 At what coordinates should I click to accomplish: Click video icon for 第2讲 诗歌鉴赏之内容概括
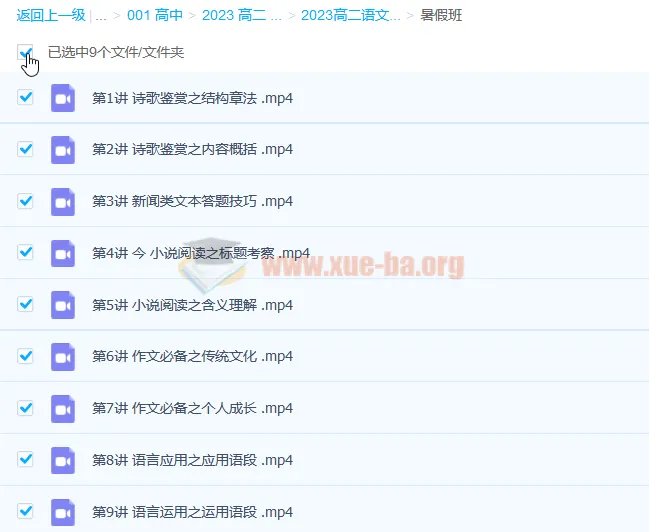[63, 149]
